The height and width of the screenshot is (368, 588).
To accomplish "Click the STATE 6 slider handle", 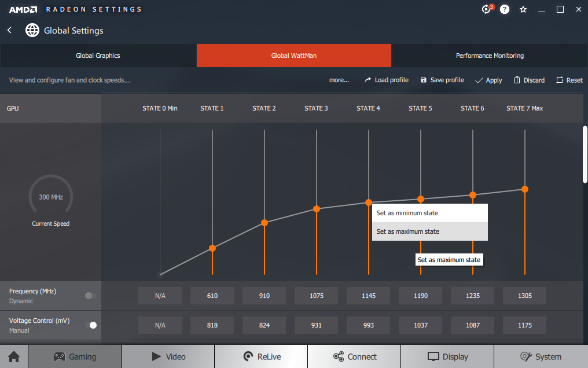I will [473, 195].
